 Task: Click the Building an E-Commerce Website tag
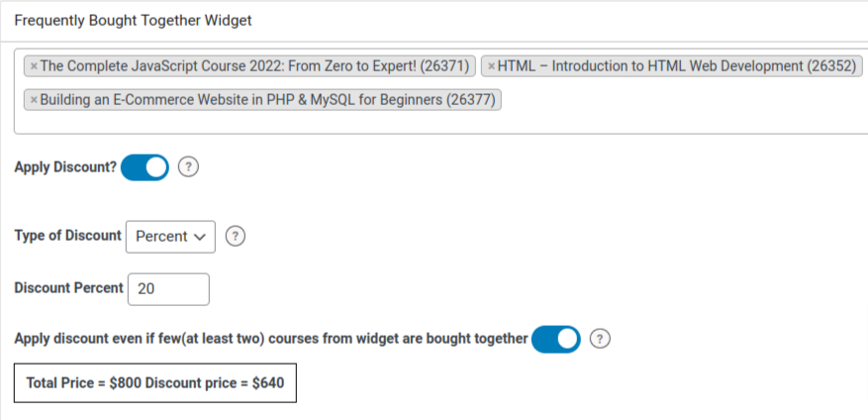(267, 100)
